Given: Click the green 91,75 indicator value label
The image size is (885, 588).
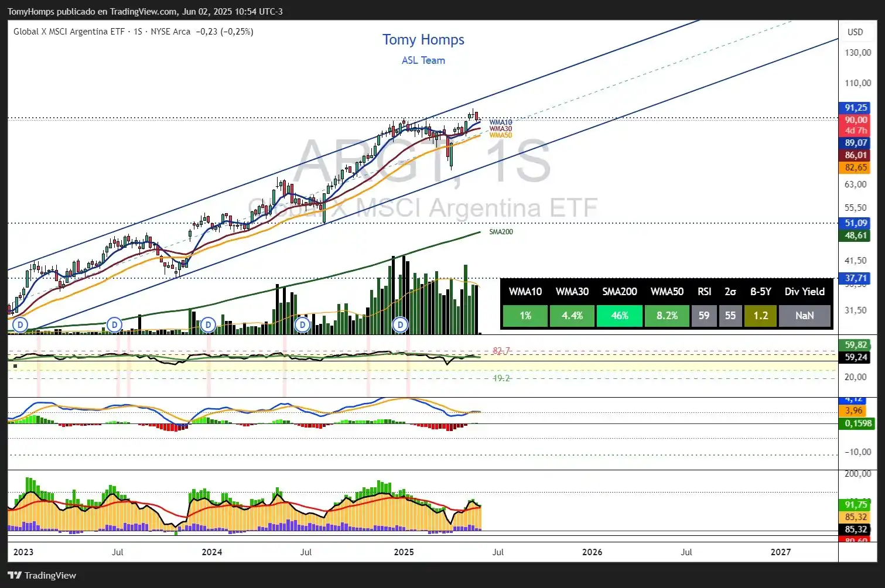Looking at the screenshot, I should coord(855,505).
